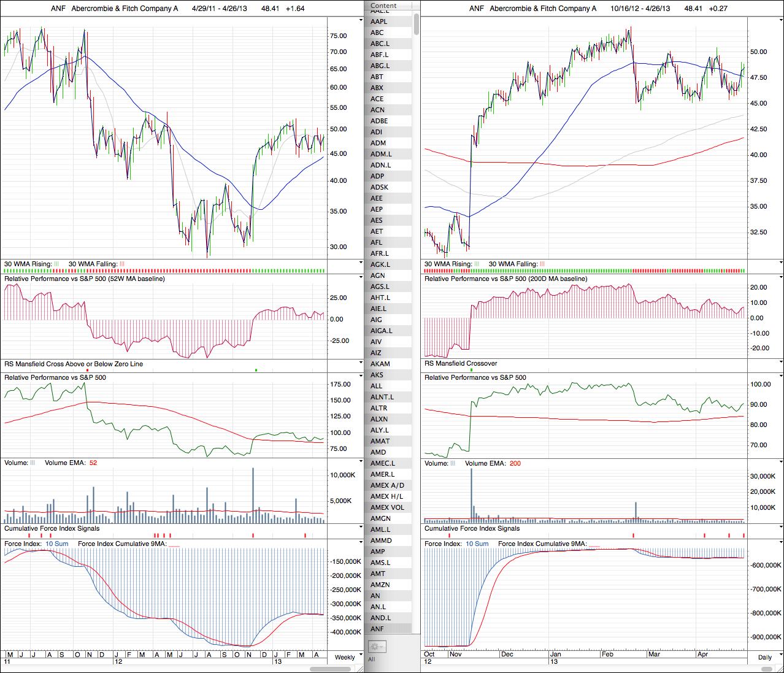The image size is (784, 673).
Task: Open daily 200D MA baseline panel dropdown arrow
Action: 781,277
